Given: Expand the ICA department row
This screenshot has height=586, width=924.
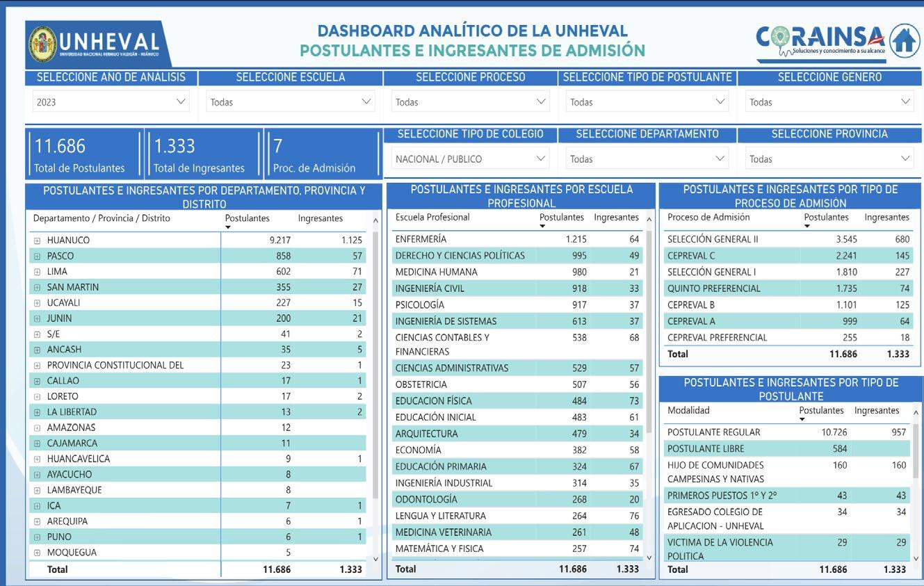Looking at the screenshot, I should click(38, 506).
